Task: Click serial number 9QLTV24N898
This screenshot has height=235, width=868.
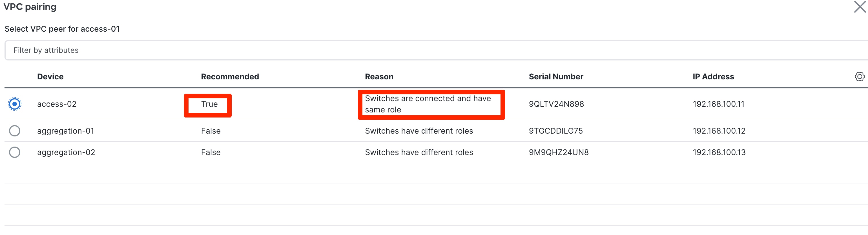Action: point(556,104)
